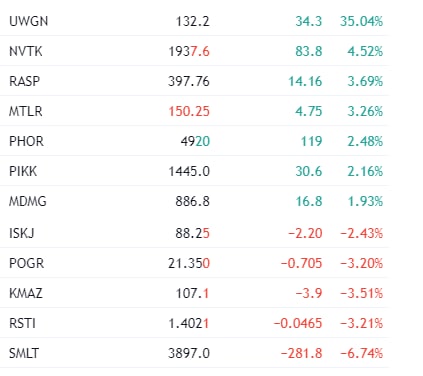Click the RASP ticker
This screenshot has width=423, height=376.
[x=24, y=81]
